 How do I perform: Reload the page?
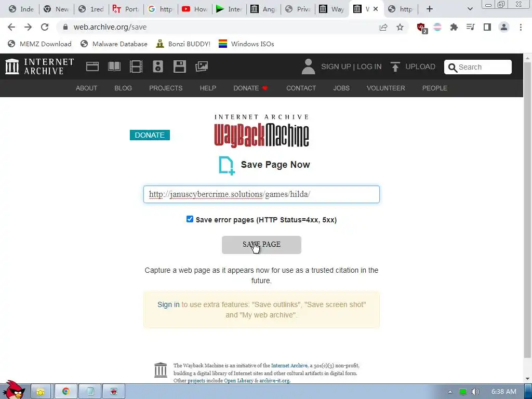coord(45,27)
